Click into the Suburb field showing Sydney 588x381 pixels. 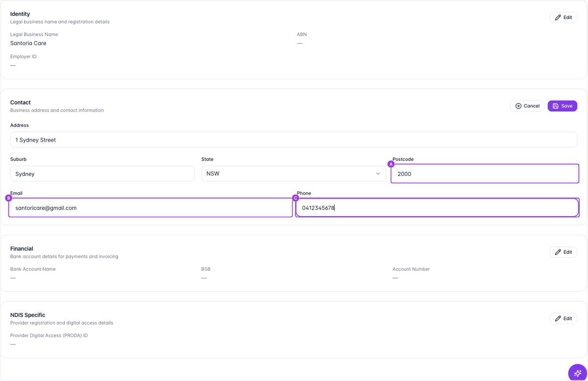[x=102, y=174]
